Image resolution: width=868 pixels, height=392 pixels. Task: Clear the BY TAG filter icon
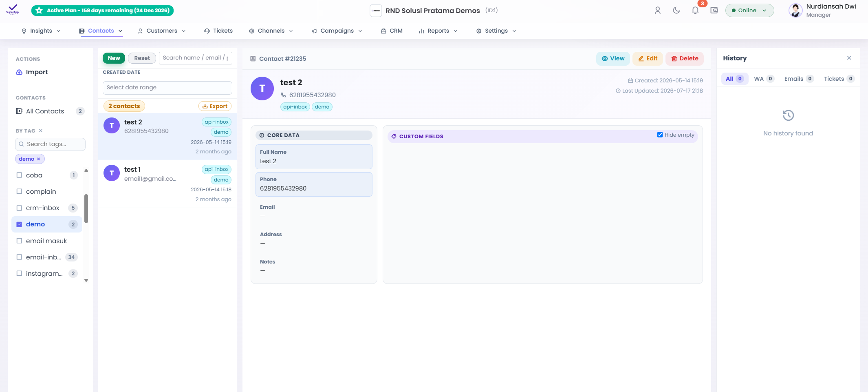point(41,131)
